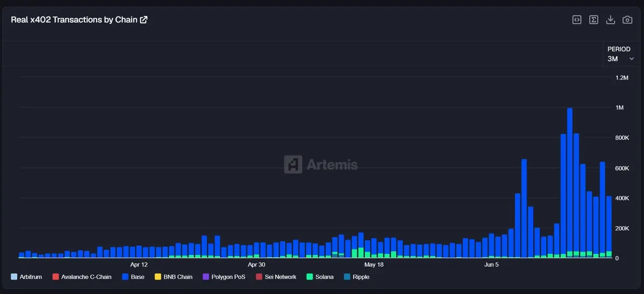This screenshot has width=644, height=294.
Task: Click the 400K y-axis label
Action: pos(622,199)
